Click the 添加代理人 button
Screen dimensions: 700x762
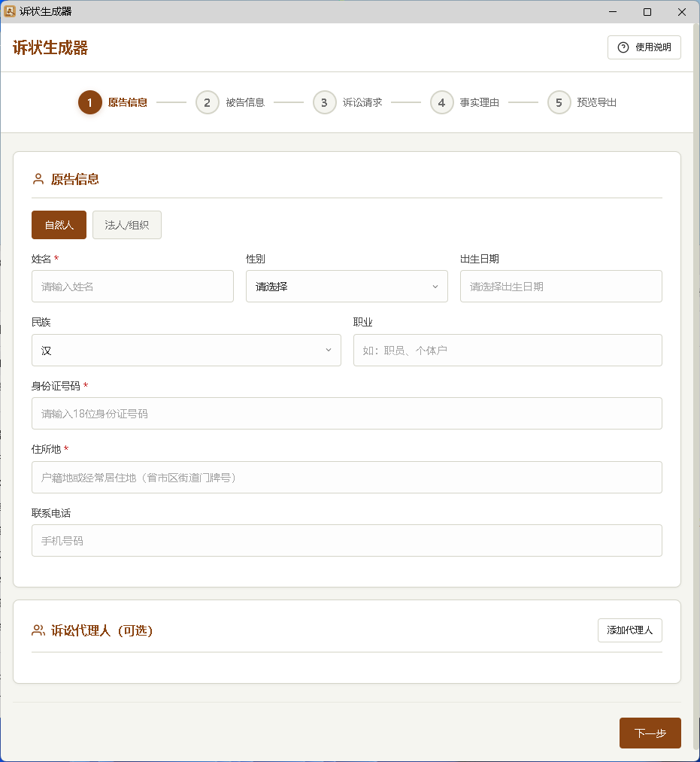629,630
